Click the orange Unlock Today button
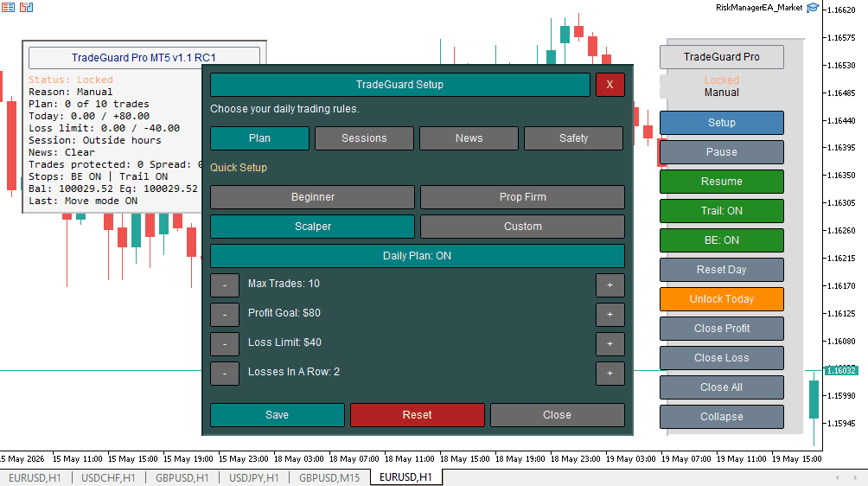Image resolution: width=868 pixels, height=486 pixels. (722, 299)
